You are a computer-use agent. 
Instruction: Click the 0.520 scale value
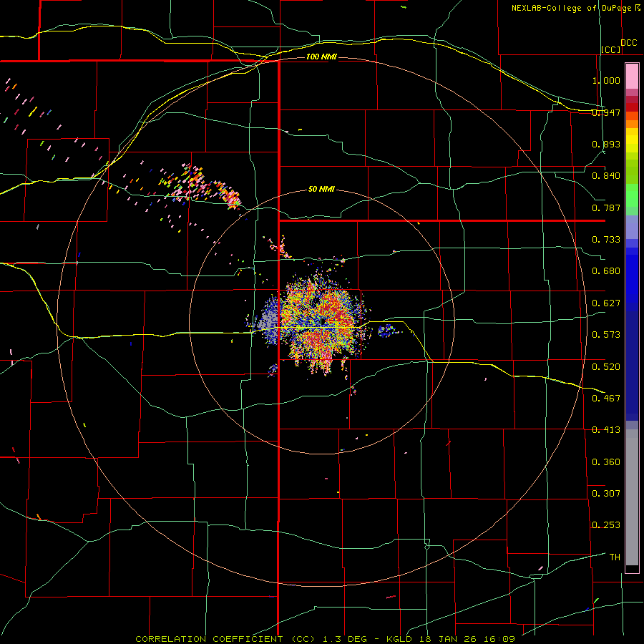pos(606,367)
